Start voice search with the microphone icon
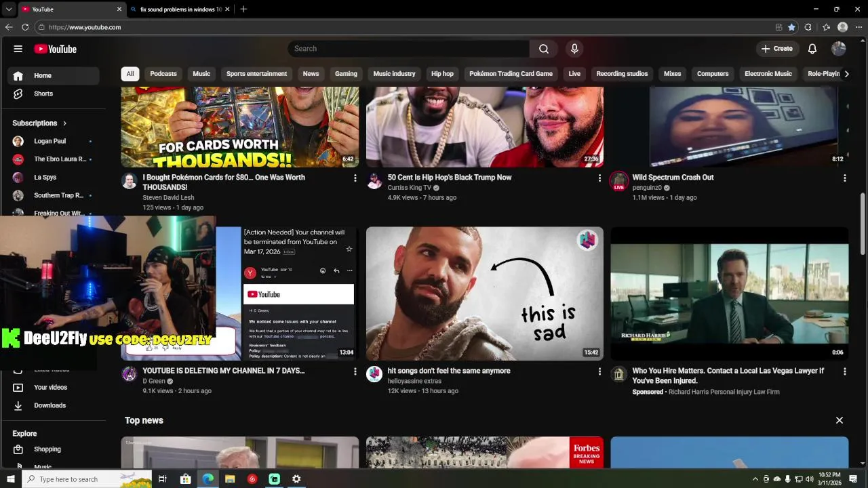 click(x=574, y=49)
